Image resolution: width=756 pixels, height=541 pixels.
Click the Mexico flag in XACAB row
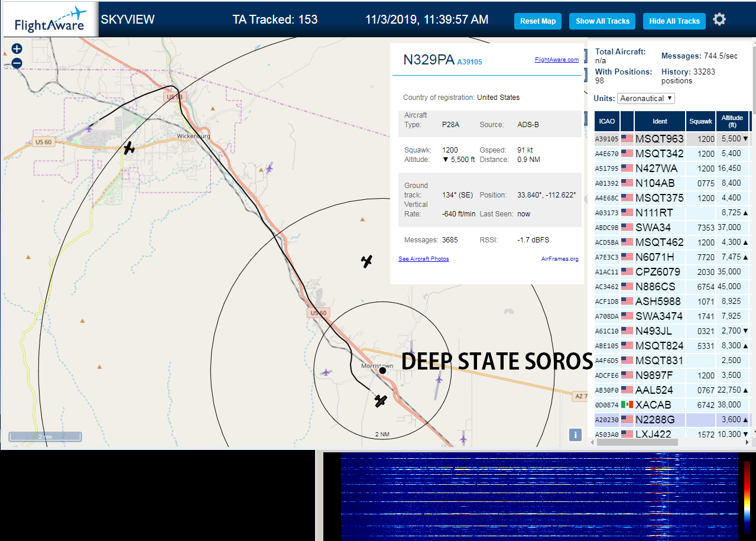(x=627, y=405)
